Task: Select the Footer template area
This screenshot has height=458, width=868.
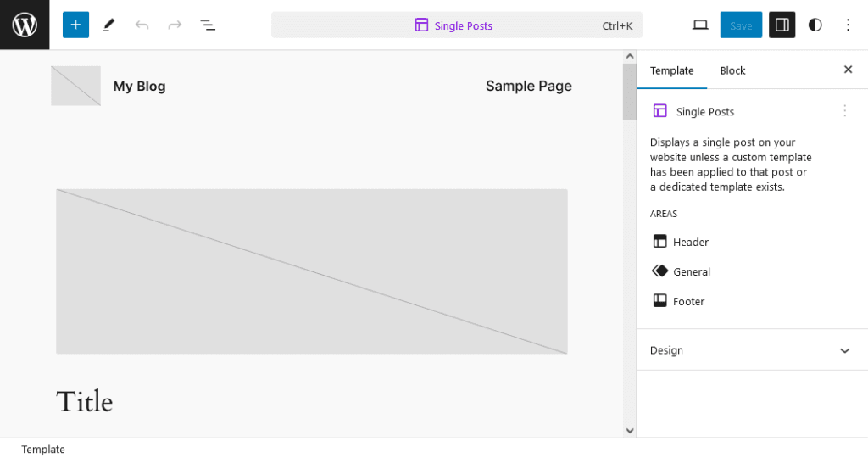Action: point(679,301)
